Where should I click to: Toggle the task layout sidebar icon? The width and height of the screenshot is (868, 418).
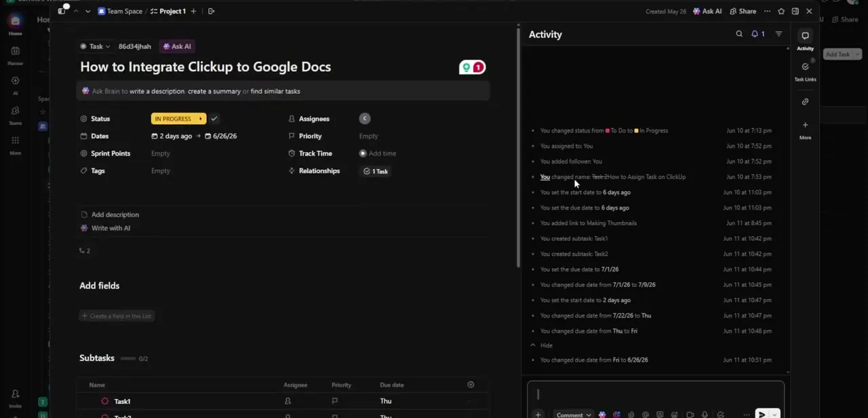795,11
